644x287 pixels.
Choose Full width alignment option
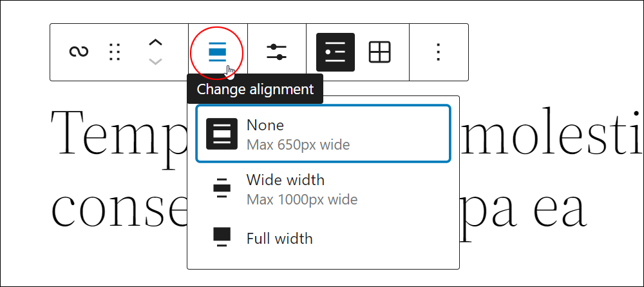[x=323, y=239]
